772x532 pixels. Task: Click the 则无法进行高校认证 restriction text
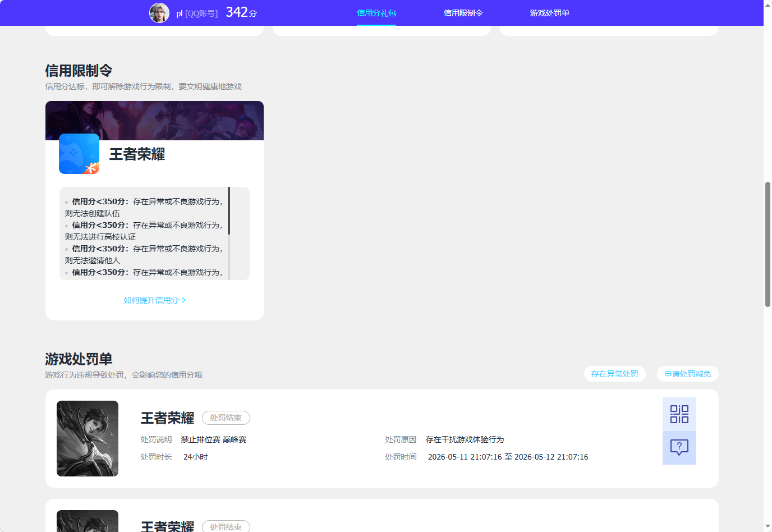click(100, 237)
